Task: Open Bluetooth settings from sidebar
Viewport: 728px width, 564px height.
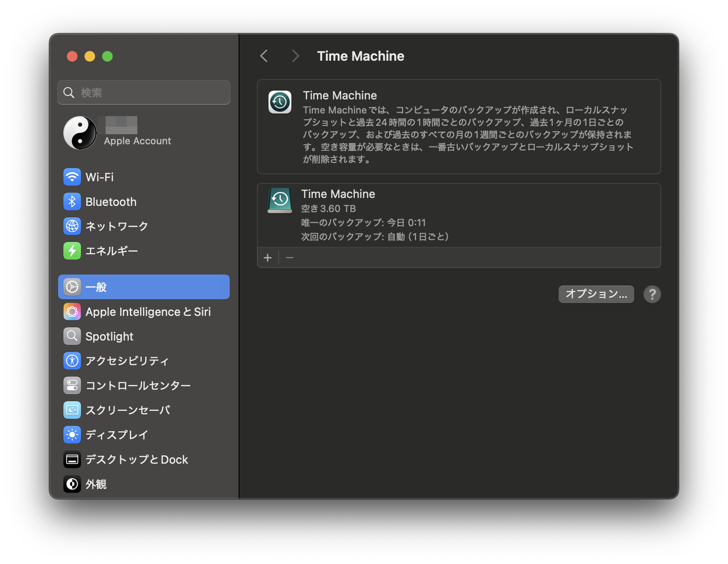Action: pos(111,202)
